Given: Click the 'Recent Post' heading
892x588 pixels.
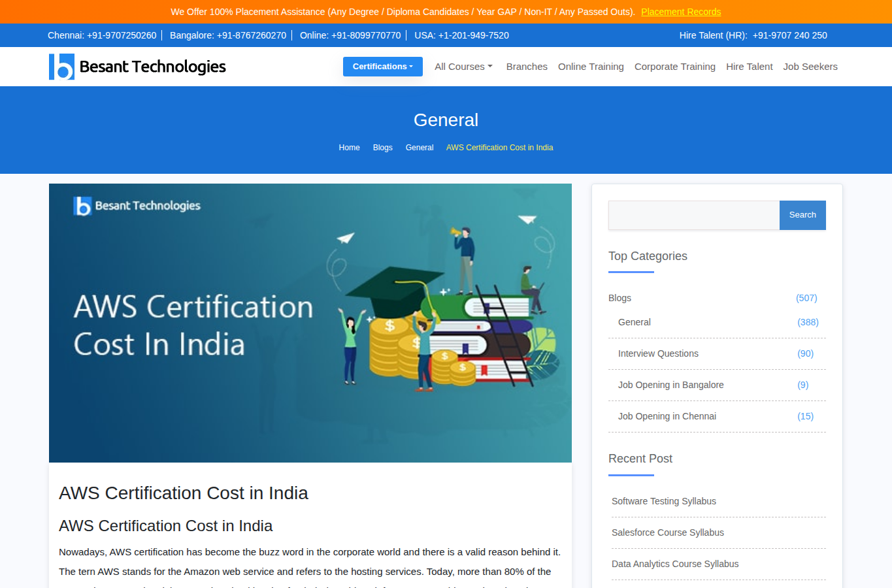Looking at the screenshot, I should [640, 459].
